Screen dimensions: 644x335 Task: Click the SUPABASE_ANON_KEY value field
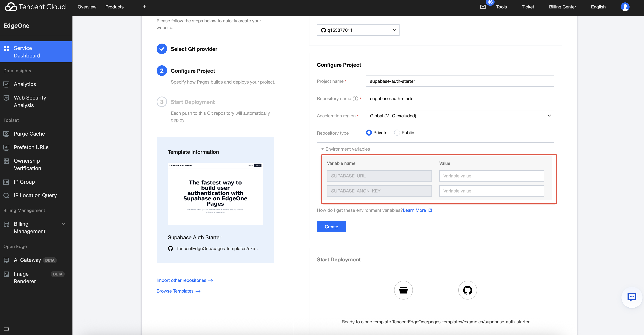(x=491, y=191)
